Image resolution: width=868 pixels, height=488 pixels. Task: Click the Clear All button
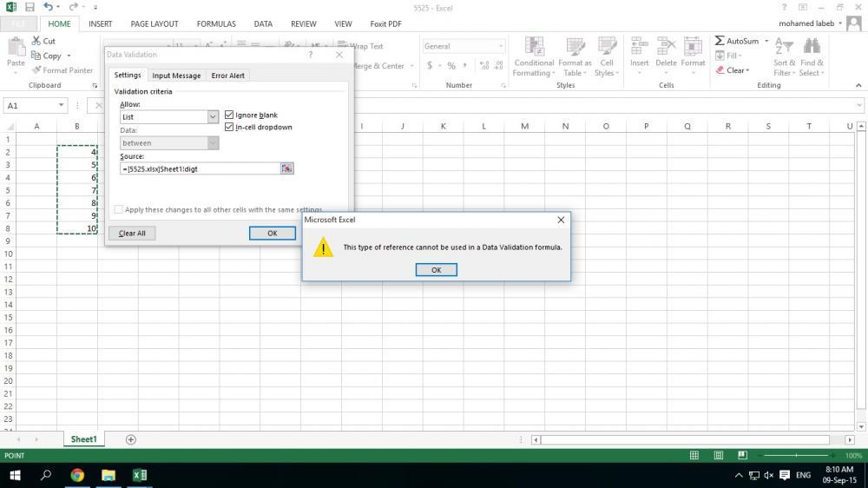[x=132, y=234]
